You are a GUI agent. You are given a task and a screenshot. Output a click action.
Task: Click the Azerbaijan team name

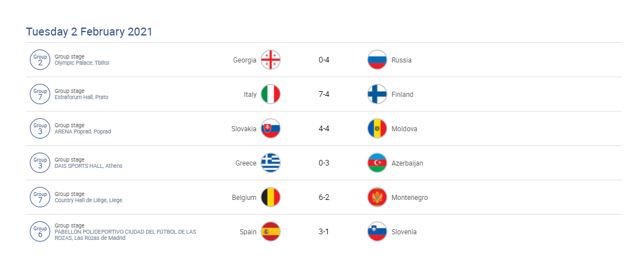pyautogui.click(x=407, y=163)
